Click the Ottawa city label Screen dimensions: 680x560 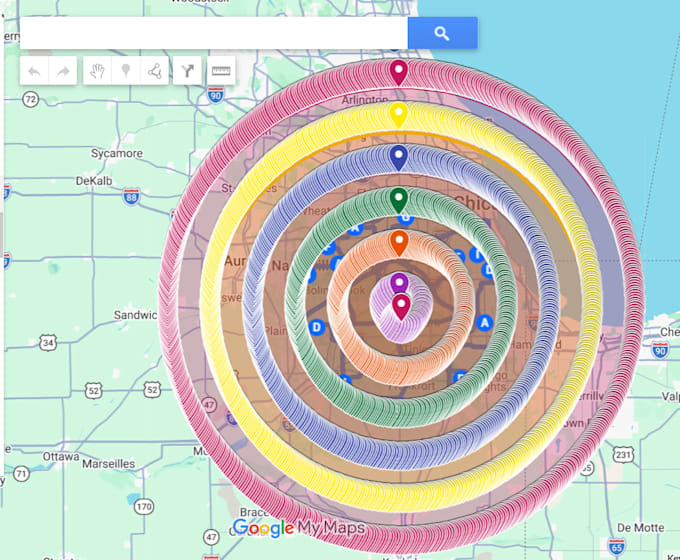pos(61,457)
